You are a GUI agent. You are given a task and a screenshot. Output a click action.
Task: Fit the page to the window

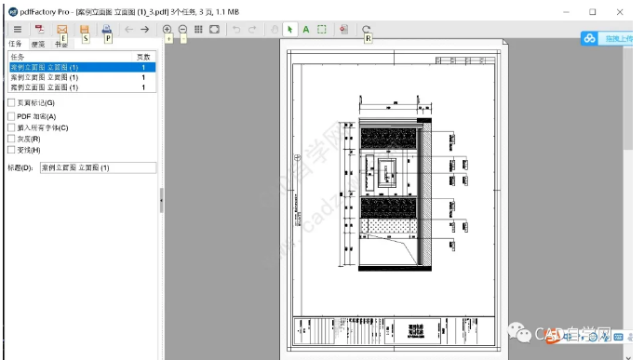[214, 30]
